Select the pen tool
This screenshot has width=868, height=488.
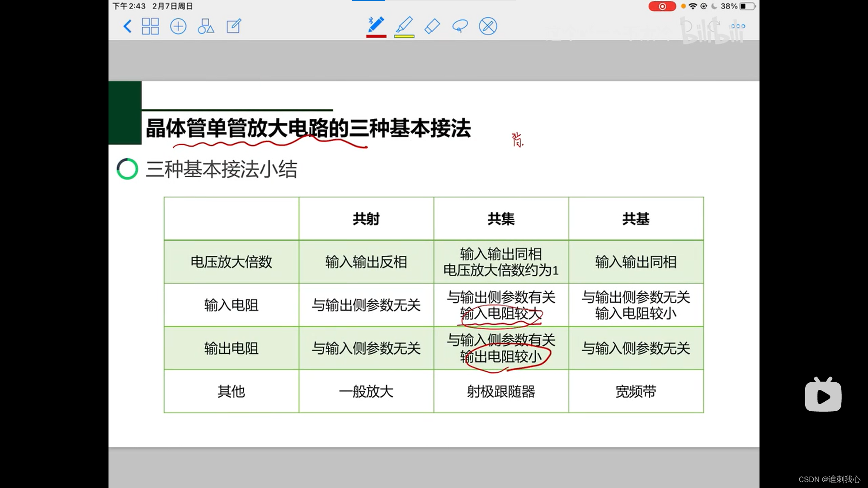(376, 24)
